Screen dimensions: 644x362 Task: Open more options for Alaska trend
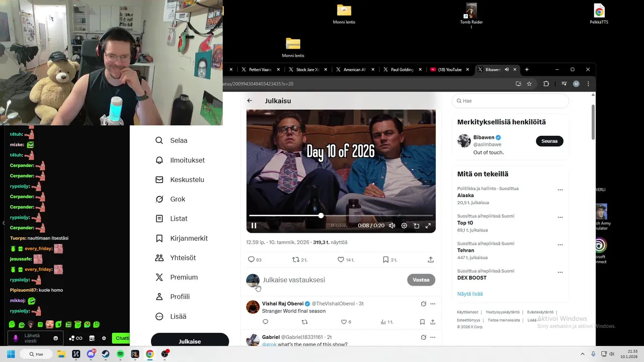click(560, 190)
